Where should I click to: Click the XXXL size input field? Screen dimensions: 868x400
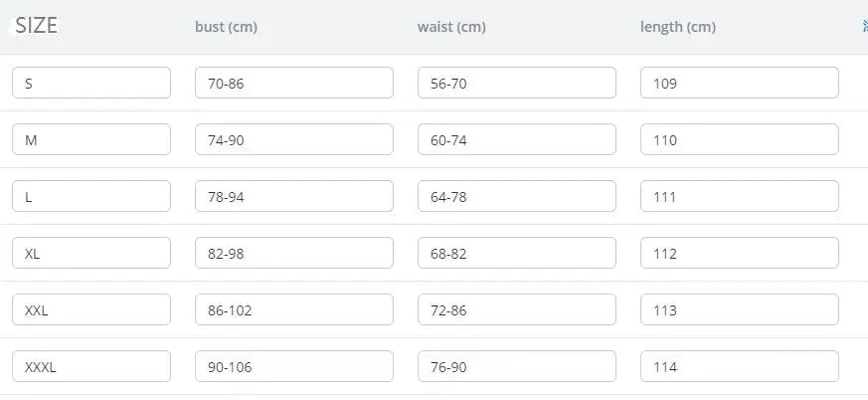tap(91, 367)
